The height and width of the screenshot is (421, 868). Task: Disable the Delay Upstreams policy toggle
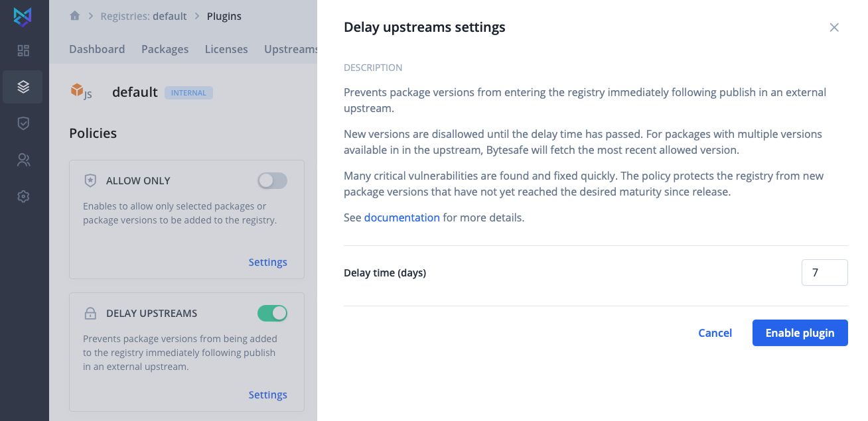point(272,313)
